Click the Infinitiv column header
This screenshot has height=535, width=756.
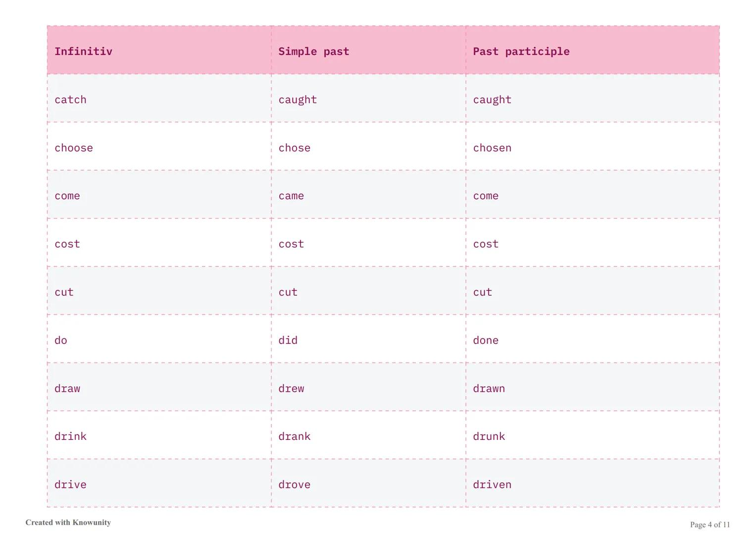[x=83, y=52]
